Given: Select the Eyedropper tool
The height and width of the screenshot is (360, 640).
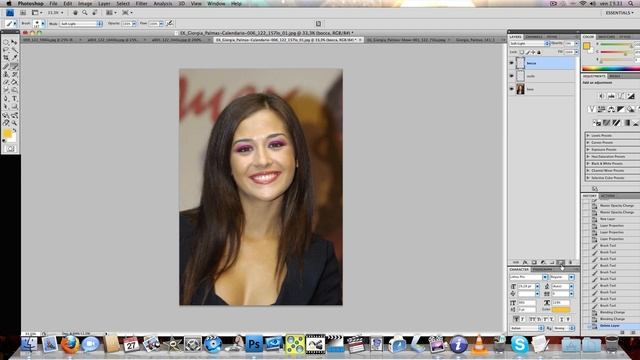Looking at the screenshot, I should click(14, 58).
